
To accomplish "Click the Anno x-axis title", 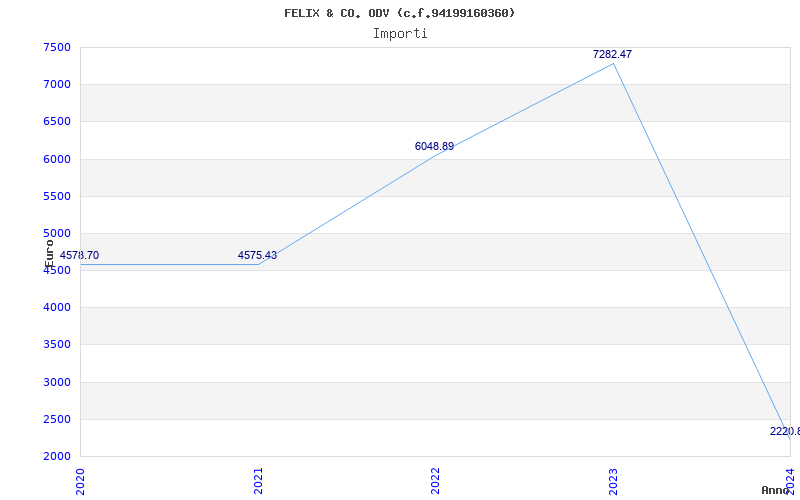I will [x=778, y=490].
